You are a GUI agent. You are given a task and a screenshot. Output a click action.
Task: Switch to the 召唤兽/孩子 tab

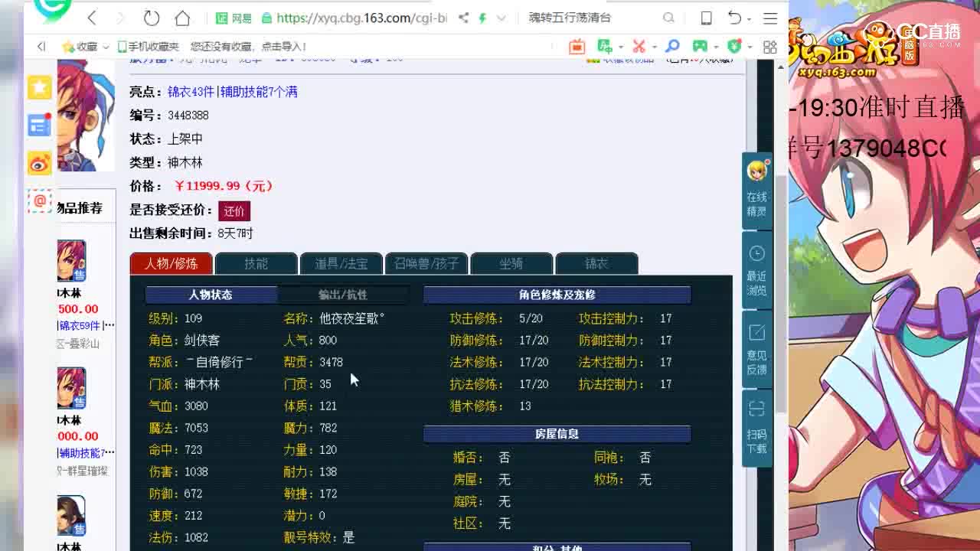point(426,263)
